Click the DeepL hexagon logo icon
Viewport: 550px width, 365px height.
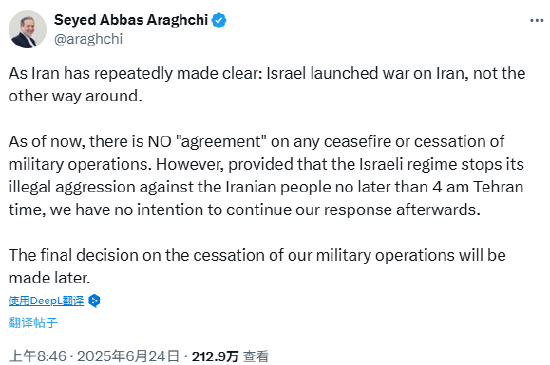coord(94,301)
